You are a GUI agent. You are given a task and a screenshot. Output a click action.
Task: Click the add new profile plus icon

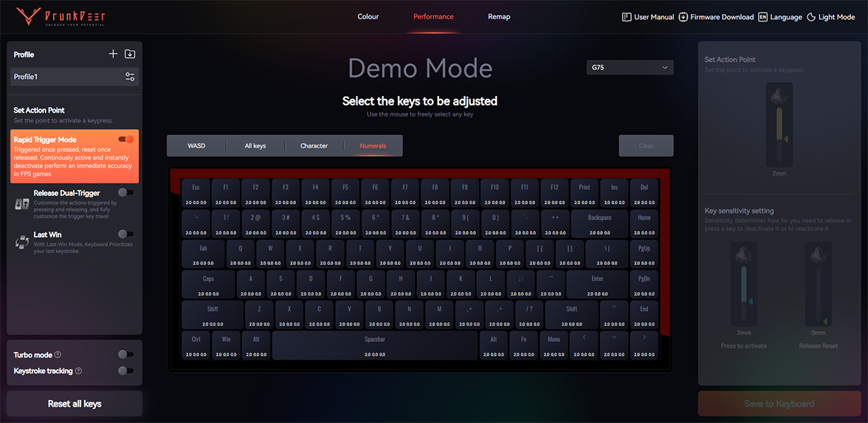tap(113, 54)
